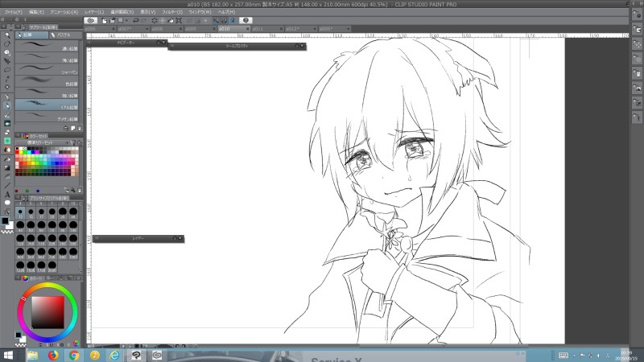Select the Gradient tool

(7, 168)
